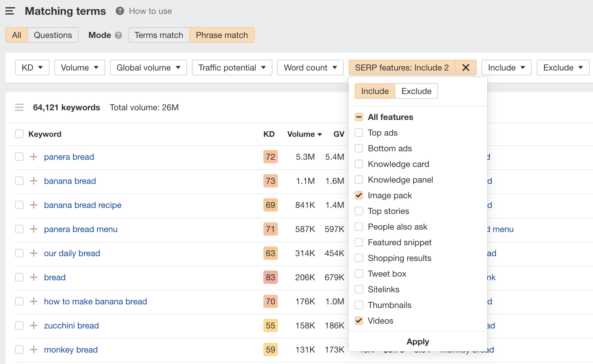Add "panera bread" using its plus icon
593x364 pixels.
pos(33,157)
